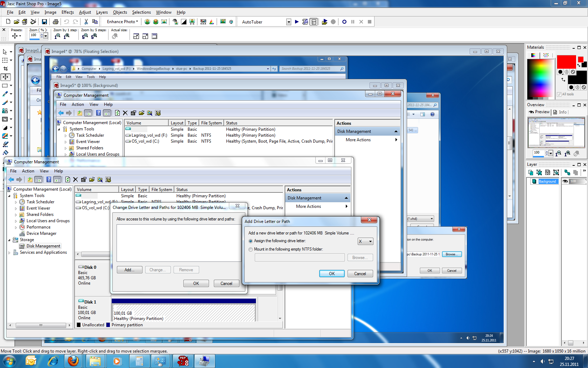
Task: Click the Disk 1 100,01 GB partition block
Action: pyautogui.click(x=184, y=310)
